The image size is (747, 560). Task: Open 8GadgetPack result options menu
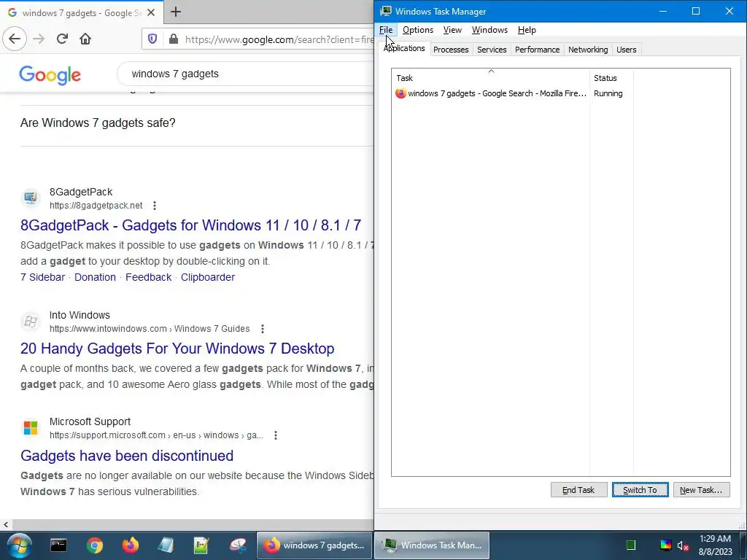(x=155, y=205)
